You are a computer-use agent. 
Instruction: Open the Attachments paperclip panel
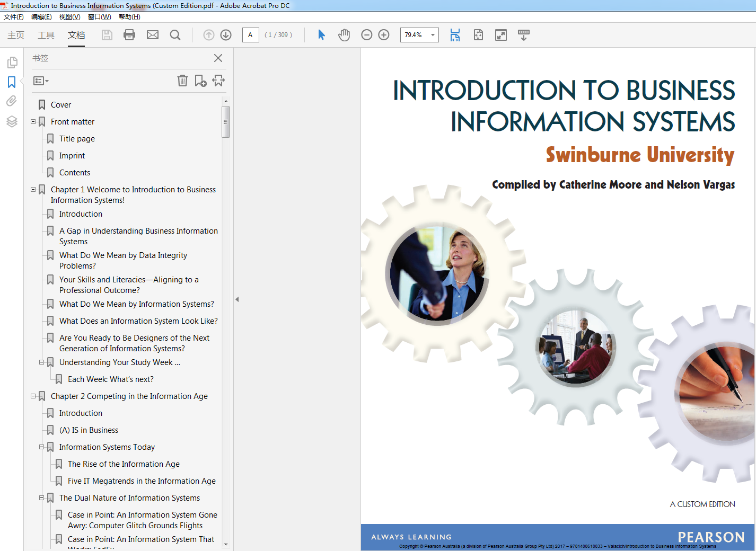(x=12, y=101)
